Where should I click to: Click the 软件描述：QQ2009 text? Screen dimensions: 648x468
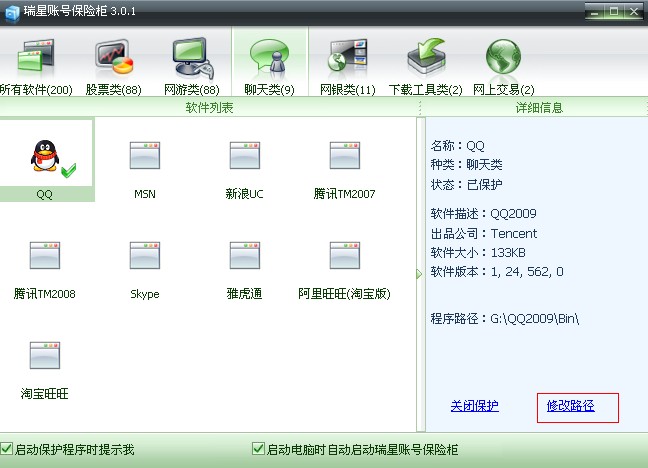[483, 214]
